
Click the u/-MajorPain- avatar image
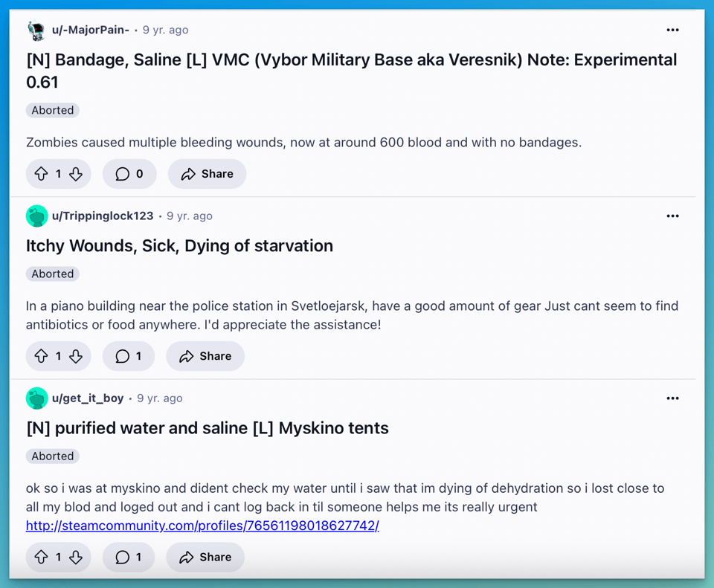[x=36, y=30]
